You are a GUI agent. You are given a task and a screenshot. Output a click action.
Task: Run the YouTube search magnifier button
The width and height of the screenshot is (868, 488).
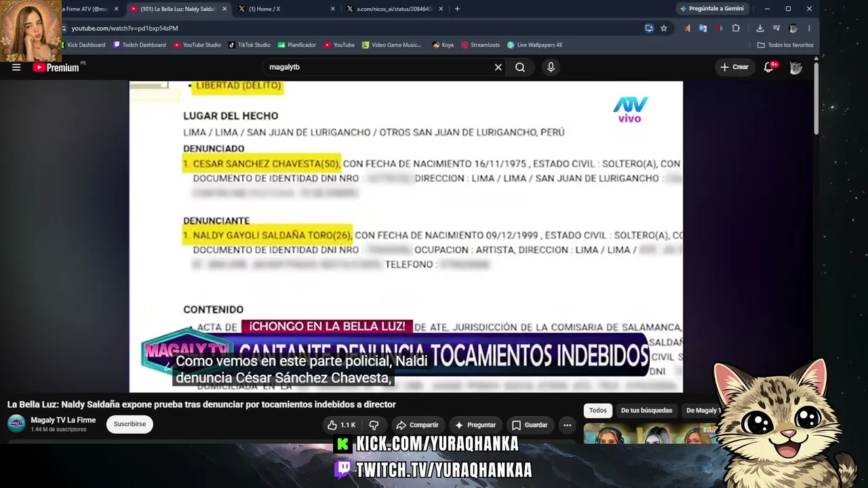tap(520, 67)
